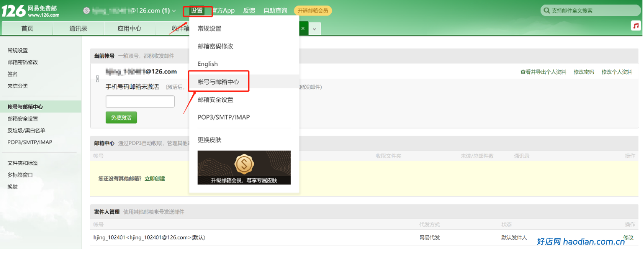This screenshot has height=271, width=644.
Task: Select POP3/SMTP/IMAP in the dropdown menu
Action: (x=224, y=117)
